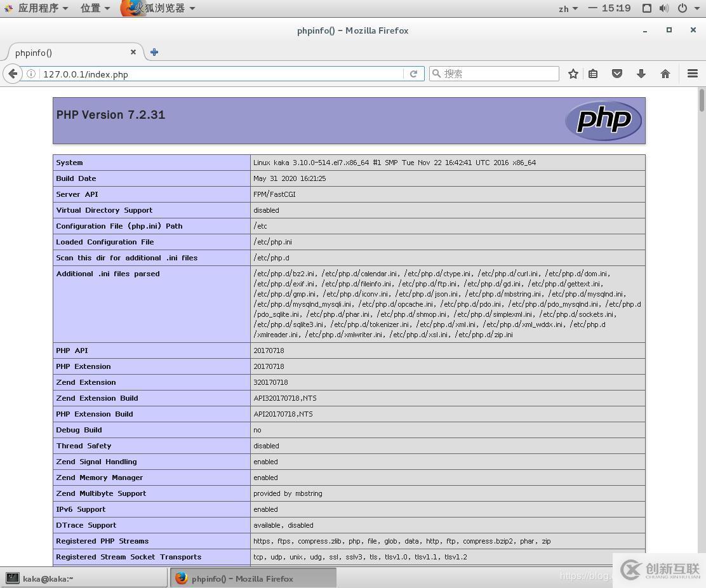
Task: Switch to kaka@kaka:~ terminal in taskbar
Action: (84, 578)
